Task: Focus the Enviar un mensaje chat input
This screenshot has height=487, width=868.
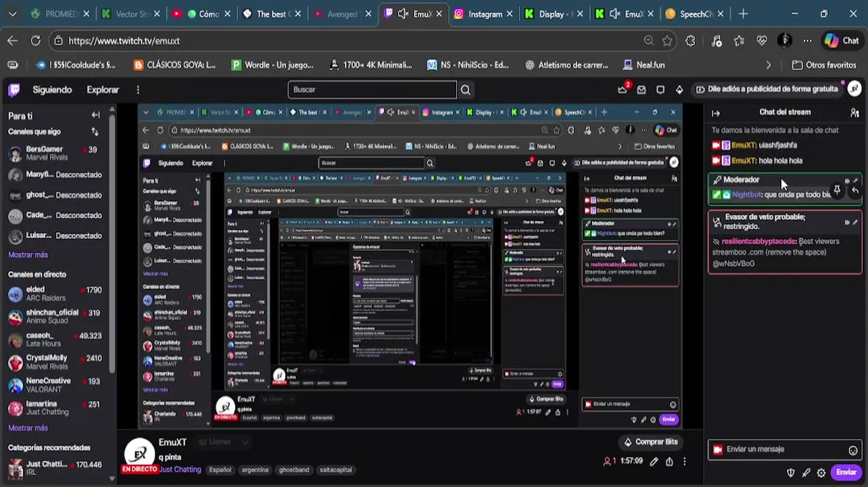Action: [785, 450]
